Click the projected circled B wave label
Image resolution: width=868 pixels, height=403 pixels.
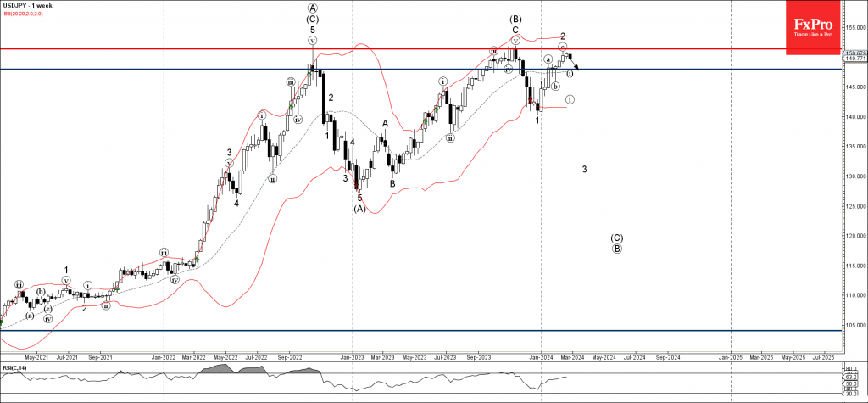tap(617, 249)
